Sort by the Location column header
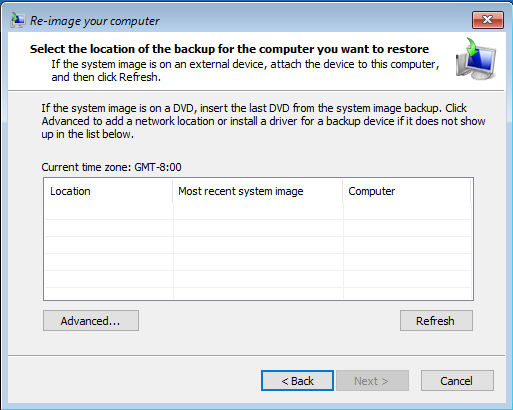 pos(108,191)
